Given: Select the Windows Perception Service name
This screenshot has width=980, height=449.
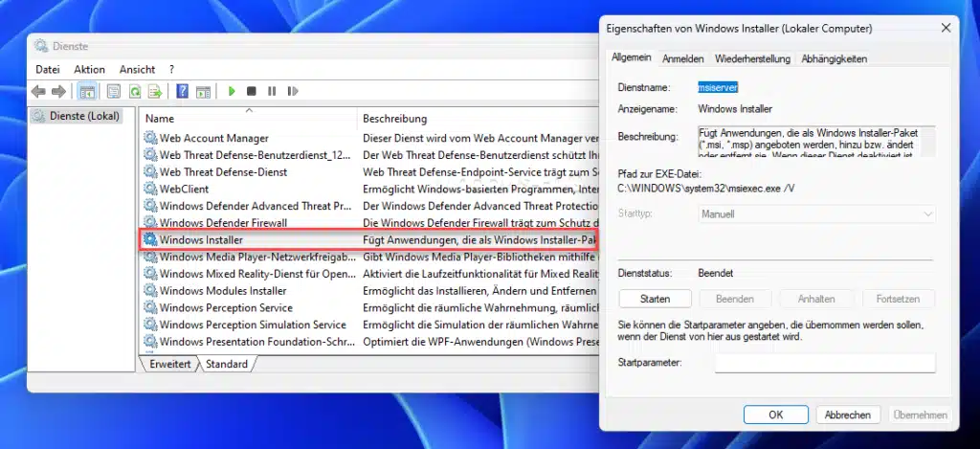Looking at the screenshot, I should 226,307.
